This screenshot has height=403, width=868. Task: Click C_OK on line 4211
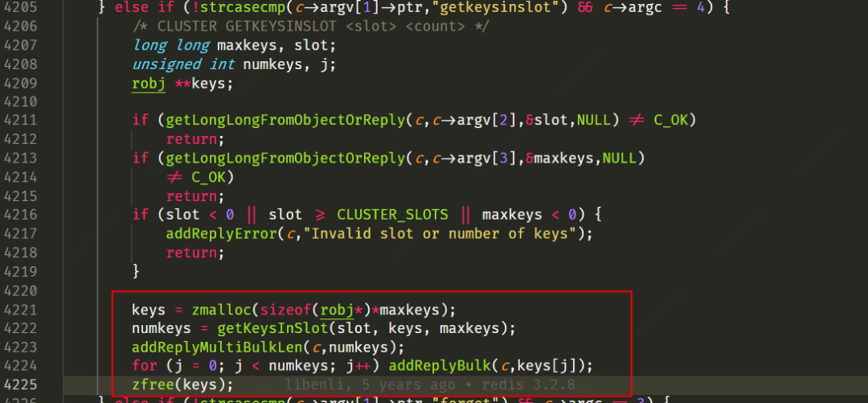pyautogui.click(x=670, y=121)
